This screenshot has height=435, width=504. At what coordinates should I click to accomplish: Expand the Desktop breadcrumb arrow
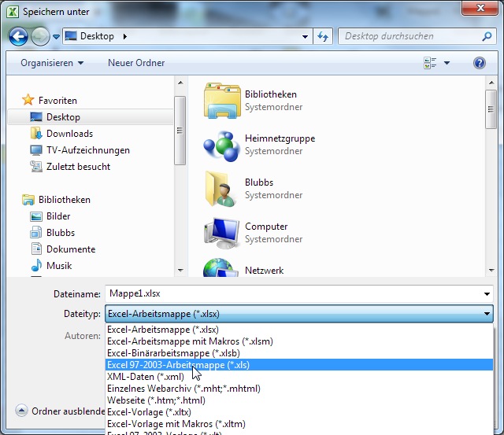tap(125, 36)
